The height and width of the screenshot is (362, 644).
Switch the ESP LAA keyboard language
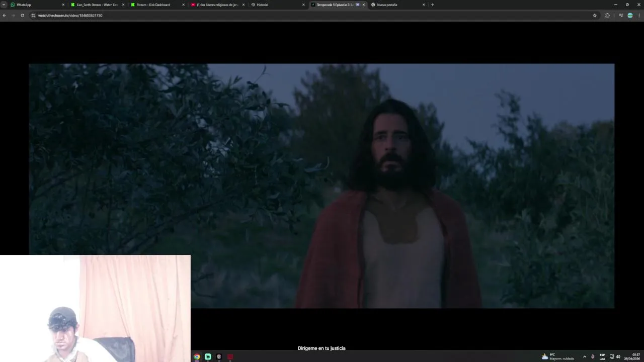pyautogui.click(x=602, y=356)
